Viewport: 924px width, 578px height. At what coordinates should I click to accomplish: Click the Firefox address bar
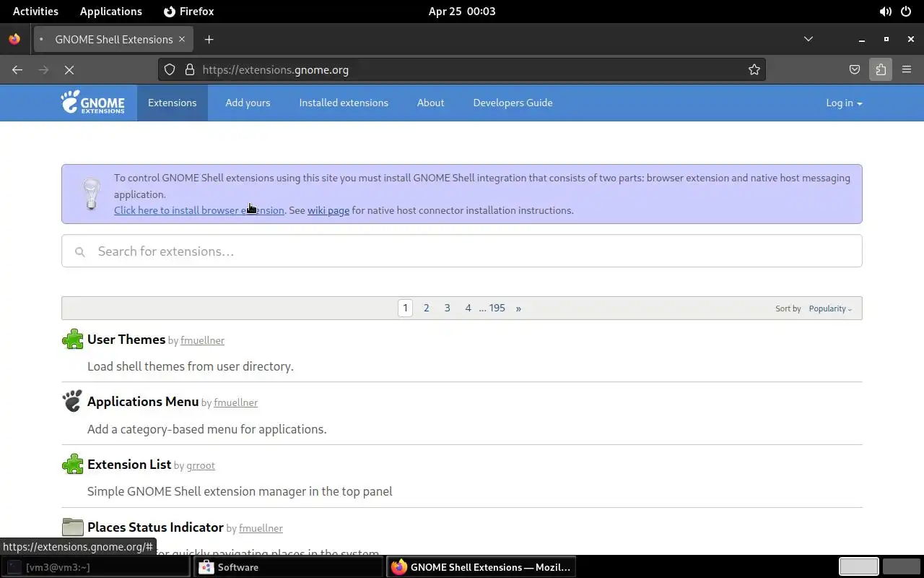462,69
